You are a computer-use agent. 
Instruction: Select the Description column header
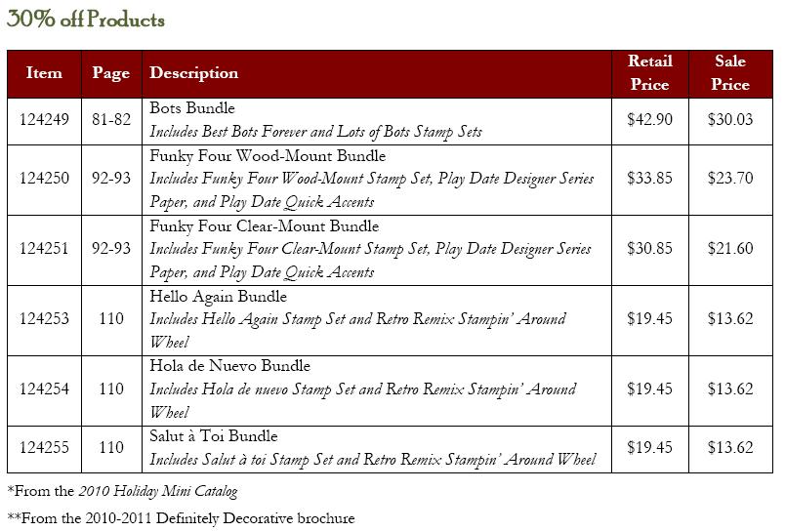(x=194, y=73)
